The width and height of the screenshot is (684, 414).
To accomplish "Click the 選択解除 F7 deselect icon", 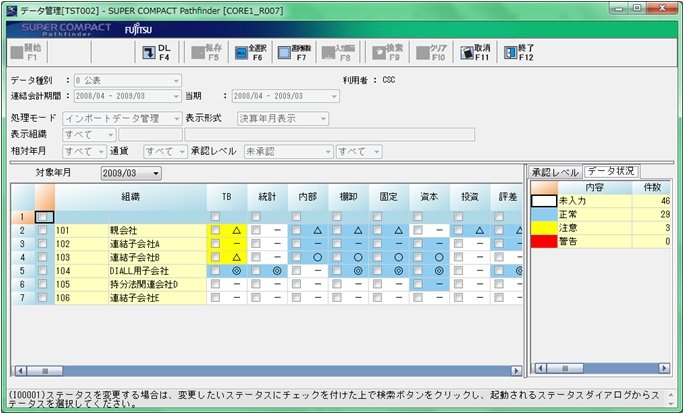I will pos(284,53).
